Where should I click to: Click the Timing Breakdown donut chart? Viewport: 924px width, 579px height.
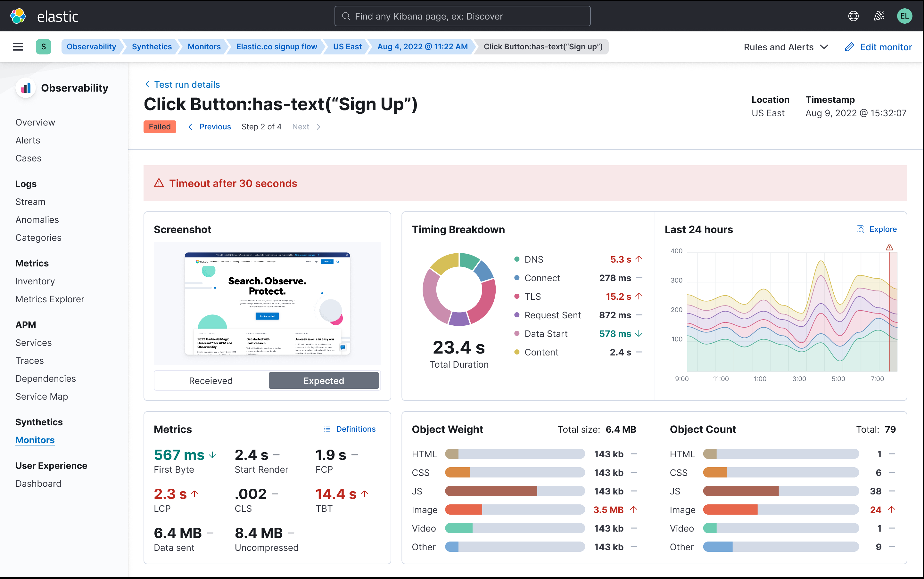[459, 289]
